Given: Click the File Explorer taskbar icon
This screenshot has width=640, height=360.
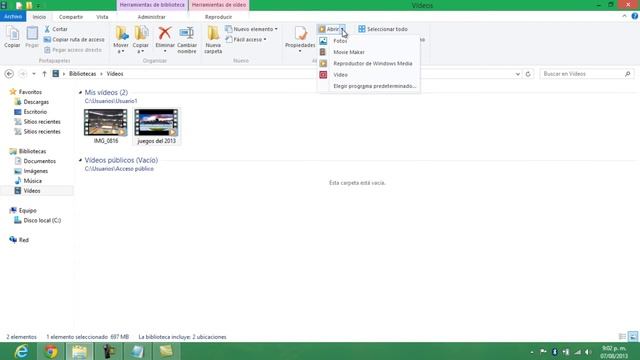Looking at the screenshot, I should 80,351.
